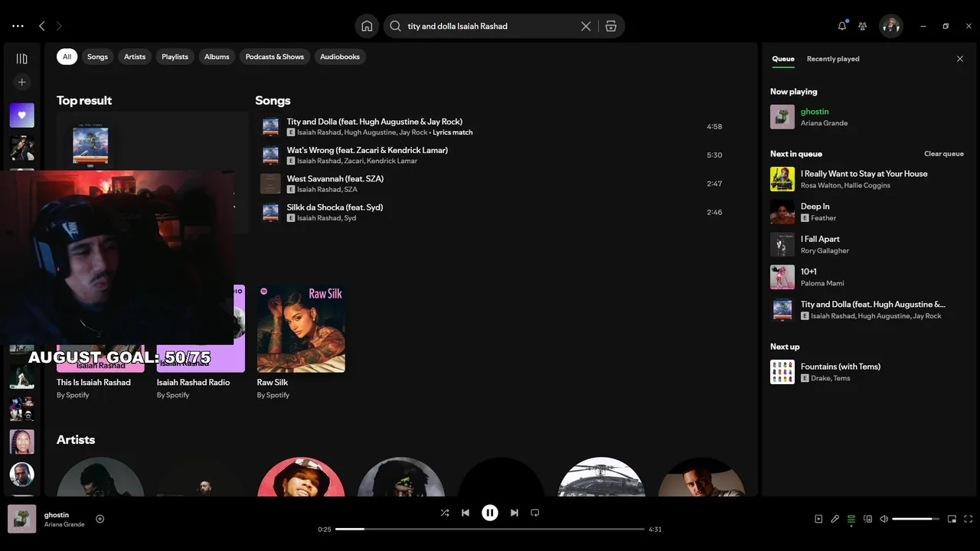Open the three-dots app menu

[x=18, y=26]
